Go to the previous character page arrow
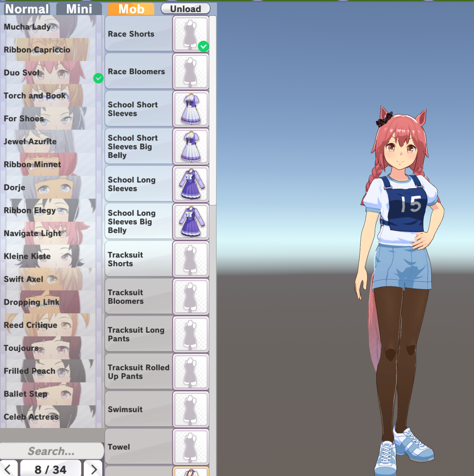 (8, 469)
